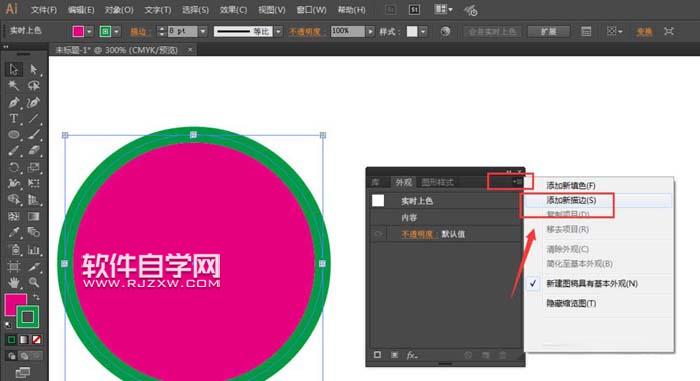Image resolution: width=700 pixels, height=381 pixels.
Task: Open stroke color dropdown in control bar
Action: pos(117,31)
